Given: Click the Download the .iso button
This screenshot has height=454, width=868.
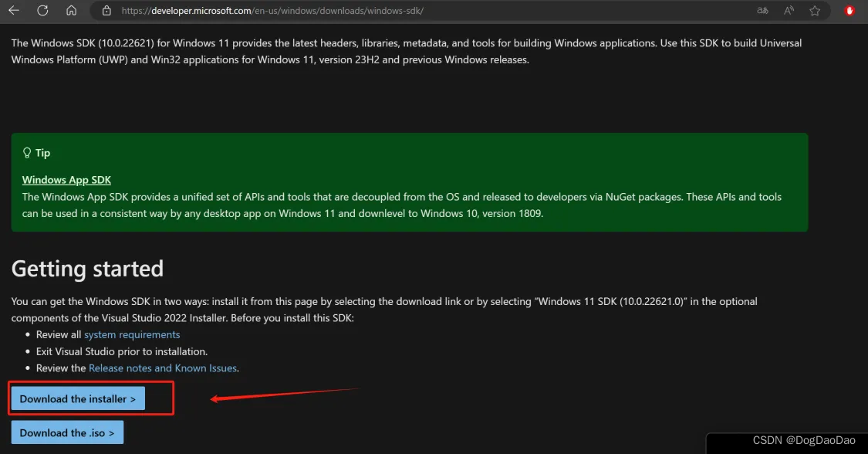Looking at the screenshot, I should [68, 432].
